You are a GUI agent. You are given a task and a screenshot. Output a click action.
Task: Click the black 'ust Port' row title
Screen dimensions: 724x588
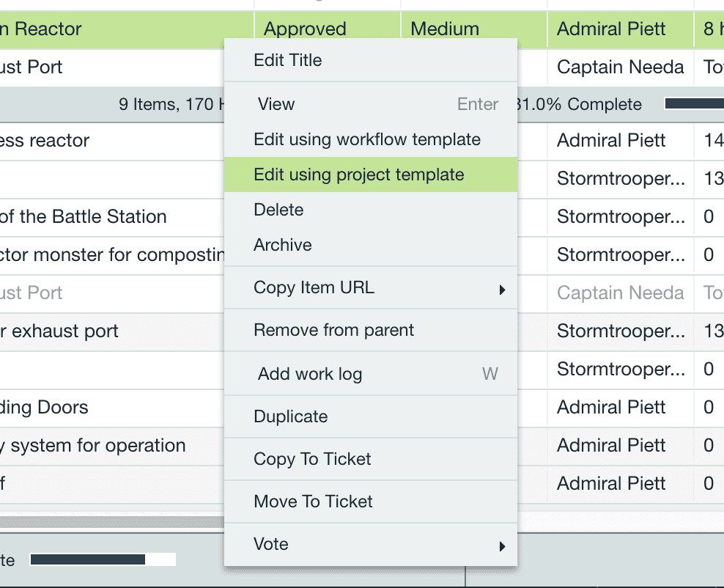(x=31, y=67)
